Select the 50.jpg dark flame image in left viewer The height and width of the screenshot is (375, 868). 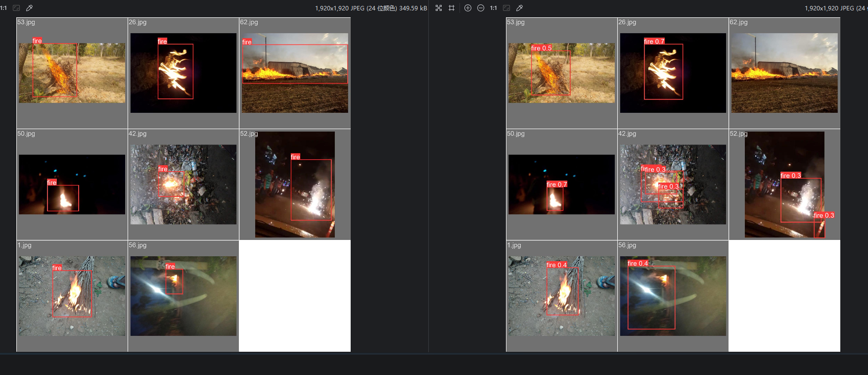72,185
